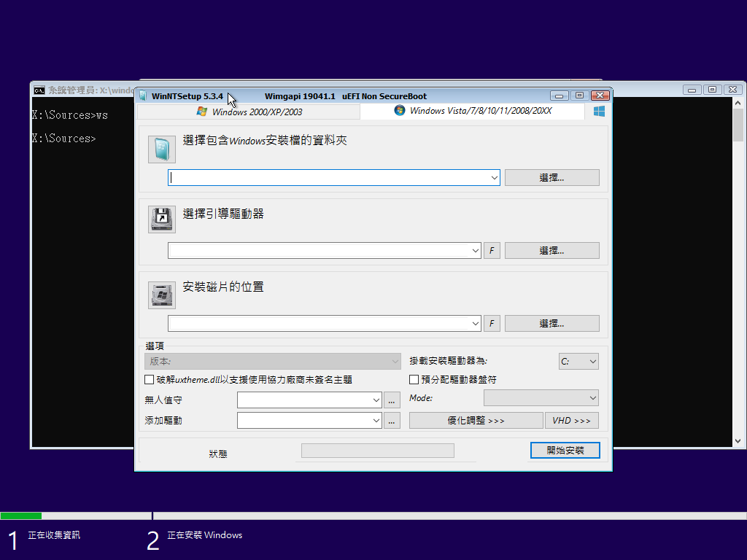Screen dimensions: 747x560
Task: Open the Mode dropdown
Action: pos(541,398)
